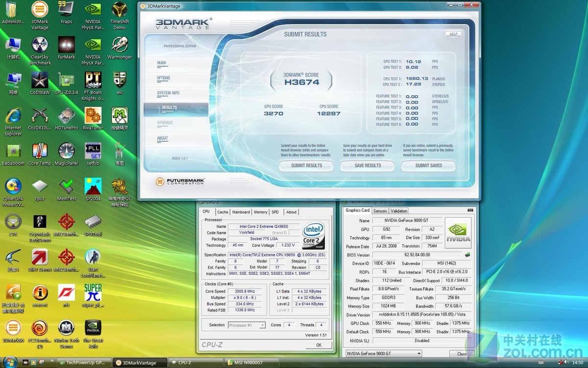Viewport: 588px width, 368px height.
Task: Open the 3DMark06 desktop icon
Action: pyautogui.click(x=13, y=331)
